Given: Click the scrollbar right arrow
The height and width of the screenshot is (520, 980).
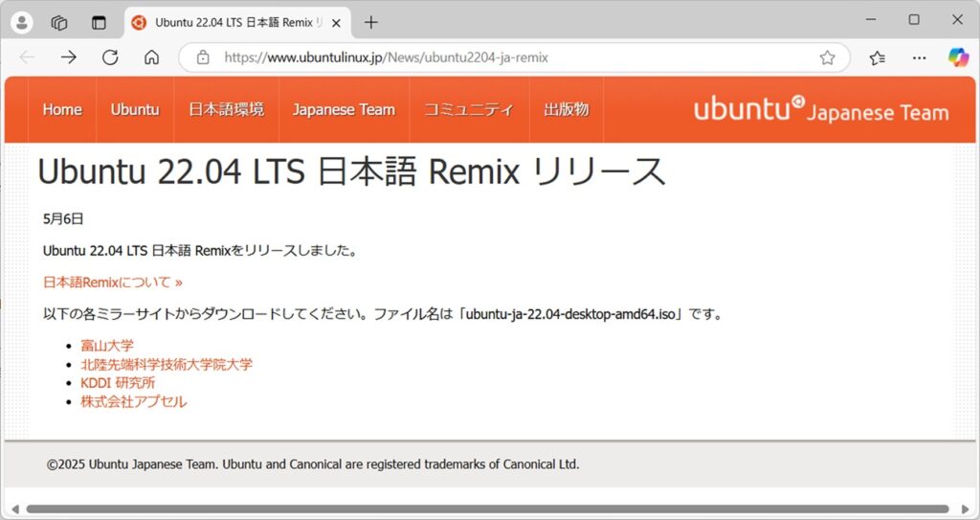Looking at the screenshot, I should [966, 509].
